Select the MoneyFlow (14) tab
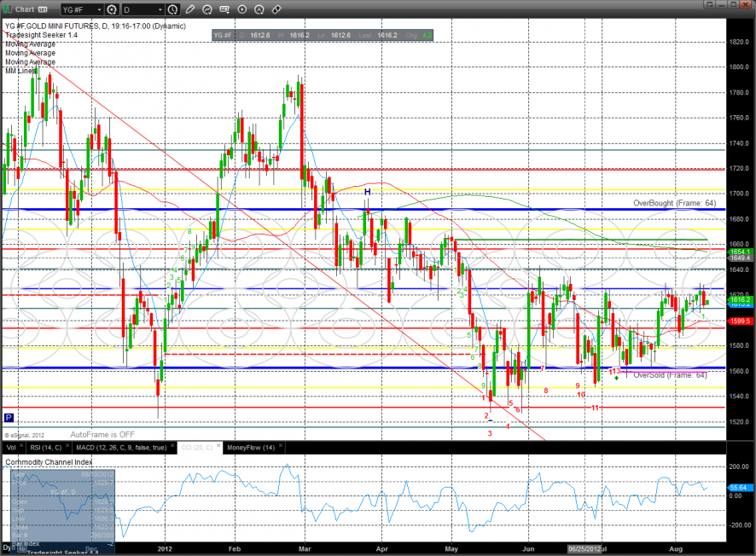Image resolution: width=756 pixels, height=556 pixels. click(251, 447)
